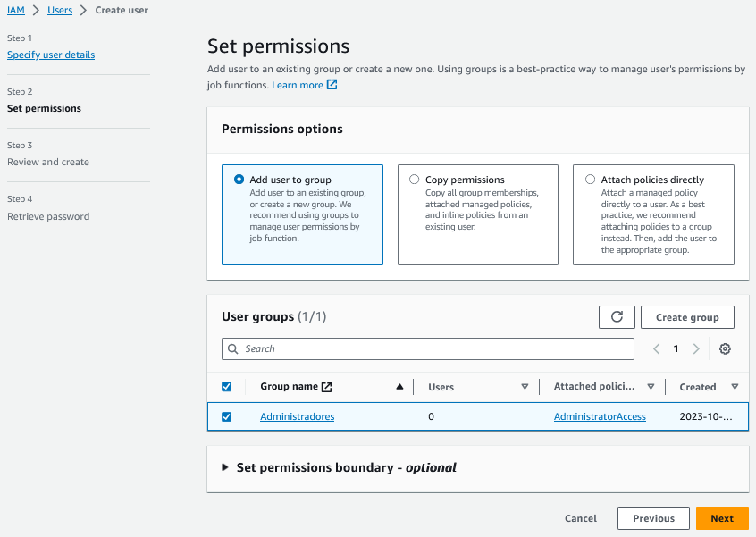Uncheck the Administradores group checkbox
756x537 pixels.
(226, 416)
